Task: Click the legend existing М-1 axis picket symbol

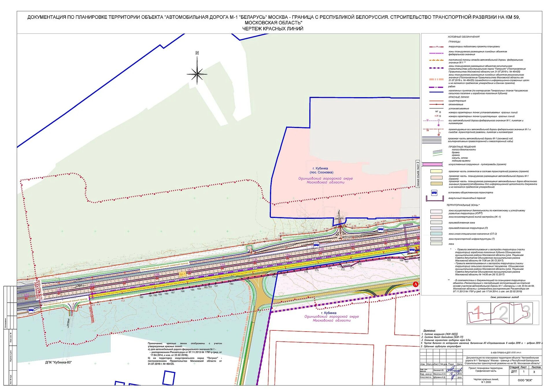Action: pos(433,122)
